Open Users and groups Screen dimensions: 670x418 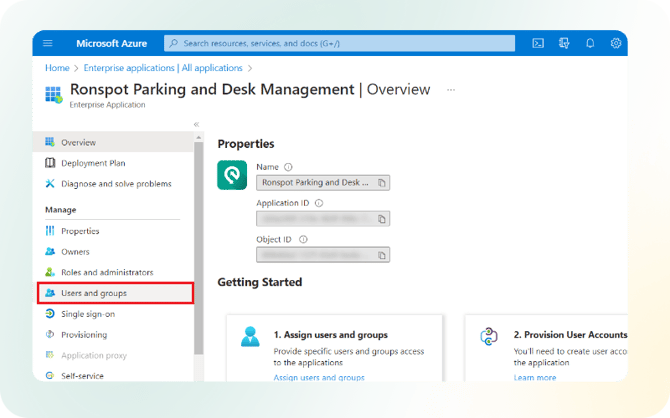115,293
